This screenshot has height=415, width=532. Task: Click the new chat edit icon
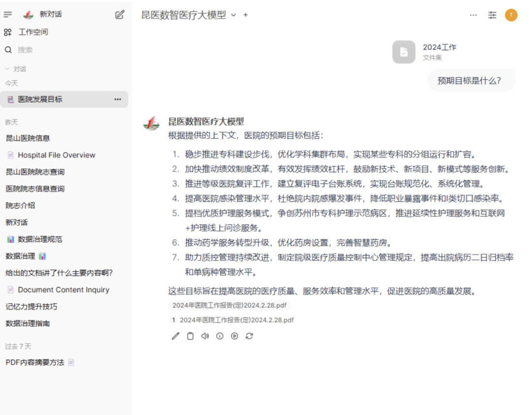119,15
